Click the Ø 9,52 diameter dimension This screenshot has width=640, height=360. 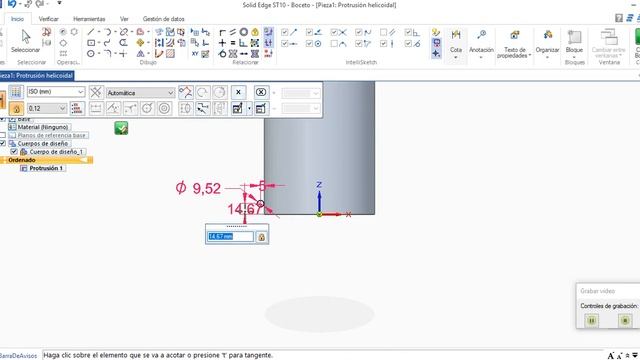pos(198,188)
